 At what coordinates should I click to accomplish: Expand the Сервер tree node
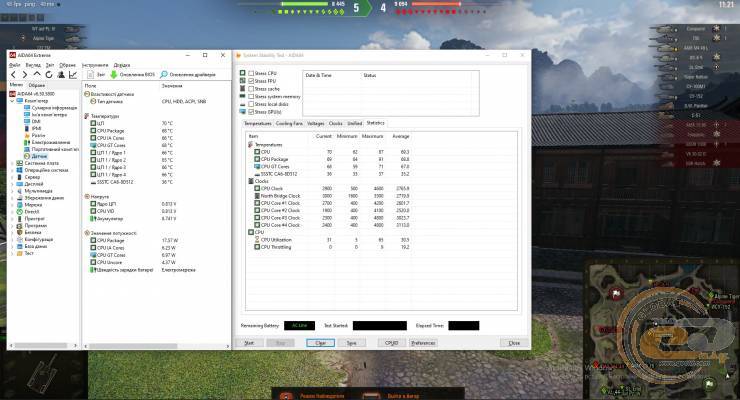coord(12,177)
